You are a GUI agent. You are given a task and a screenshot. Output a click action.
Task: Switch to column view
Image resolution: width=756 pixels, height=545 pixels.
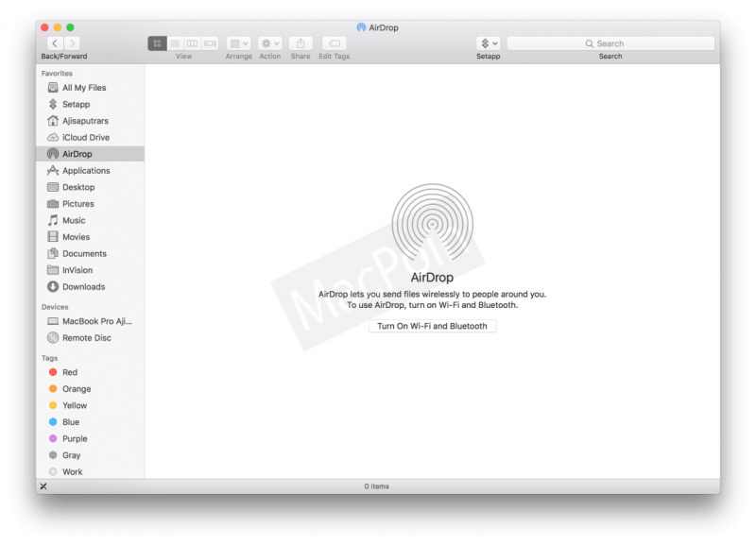pos(192,43)
